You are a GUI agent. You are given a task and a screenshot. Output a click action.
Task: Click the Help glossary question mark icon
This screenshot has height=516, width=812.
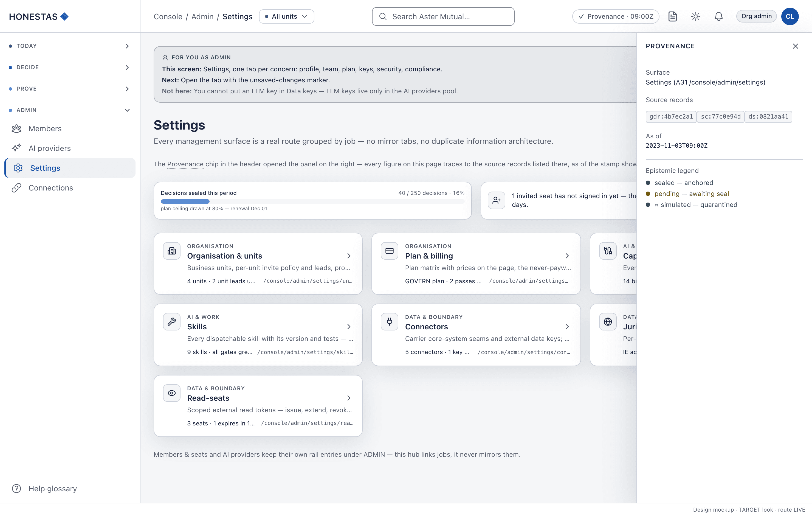click(x=16, y=488)
